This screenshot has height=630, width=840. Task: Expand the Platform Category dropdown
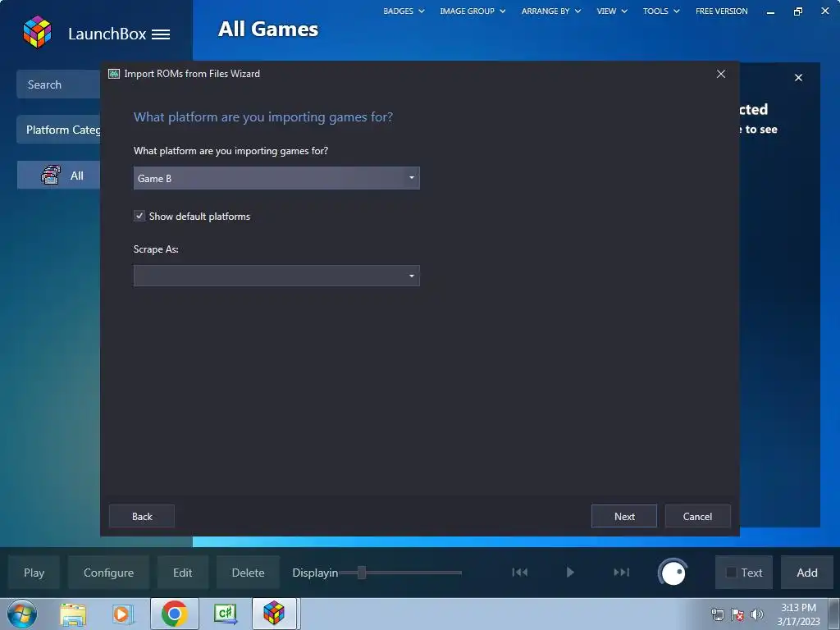click(58, 130)
